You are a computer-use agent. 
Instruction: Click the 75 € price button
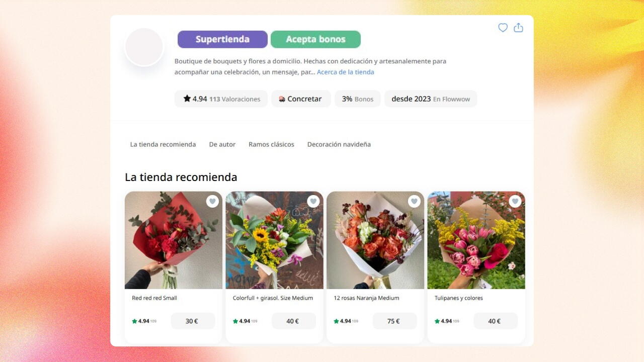click(394, 321)
